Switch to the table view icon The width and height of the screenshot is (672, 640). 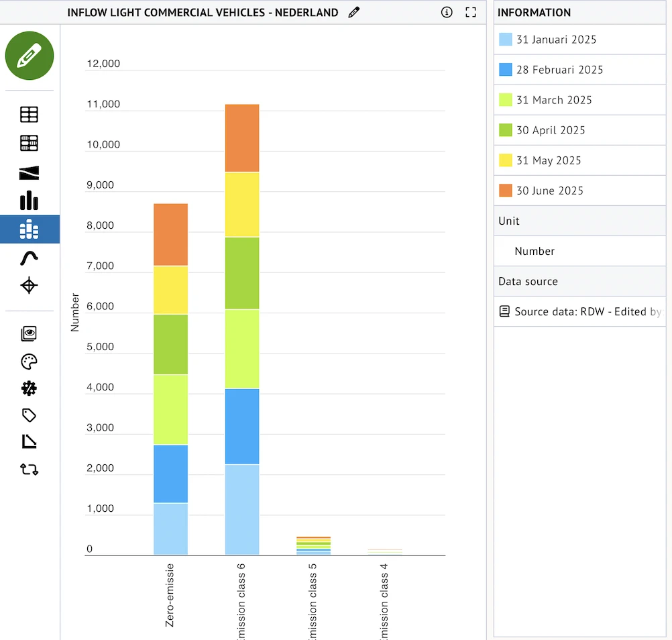29,115
